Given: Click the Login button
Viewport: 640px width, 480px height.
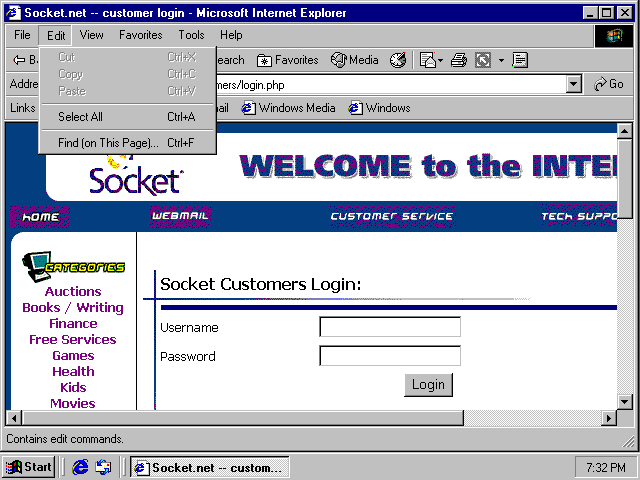Looking at the screenshot, I should [x=428, y=384].
